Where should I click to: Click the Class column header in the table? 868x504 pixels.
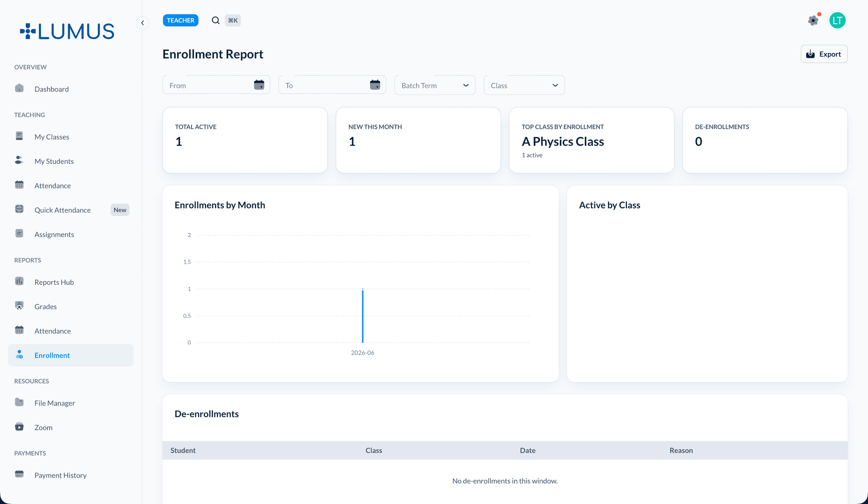click(x=374, y=451)
